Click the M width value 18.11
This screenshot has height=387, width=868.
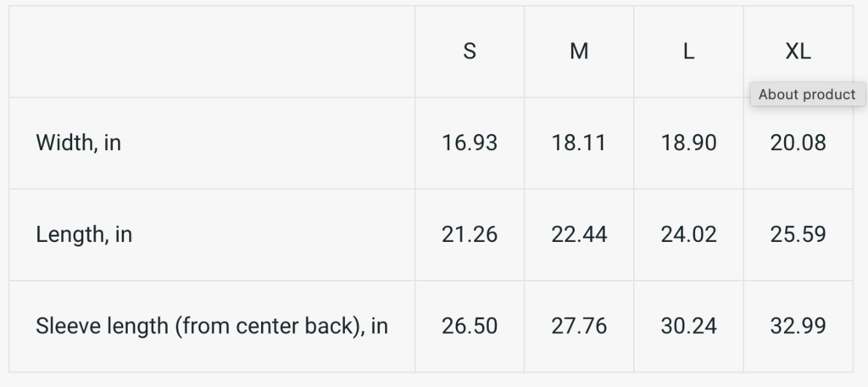[x=579, y=143]
